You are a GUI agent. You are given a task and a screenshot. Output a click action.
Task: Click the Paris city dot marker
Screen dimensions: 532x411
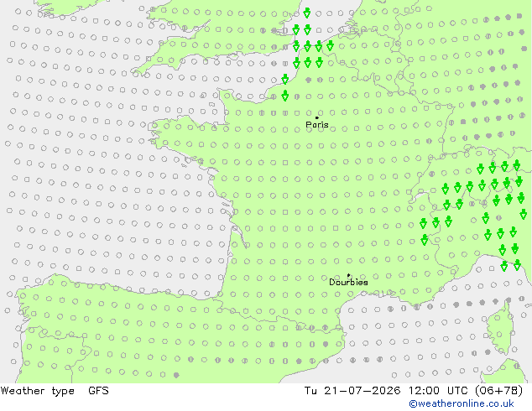[317, 117]
